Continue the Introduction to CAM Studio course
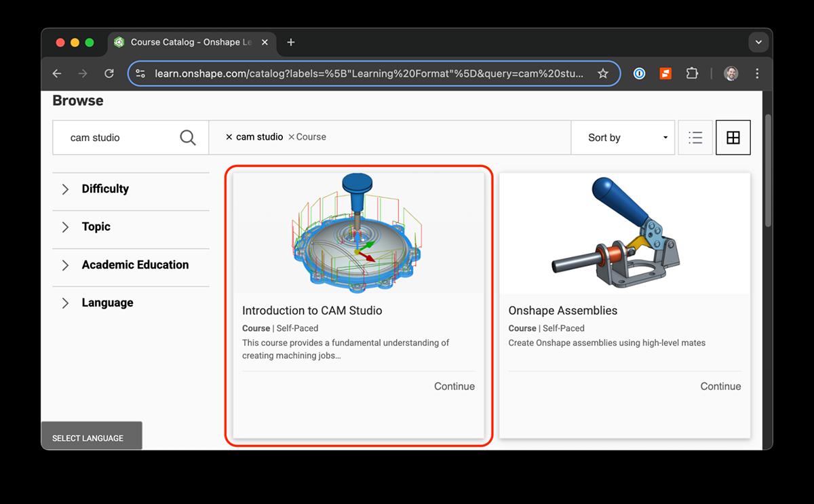 click(x=454, y=387)
